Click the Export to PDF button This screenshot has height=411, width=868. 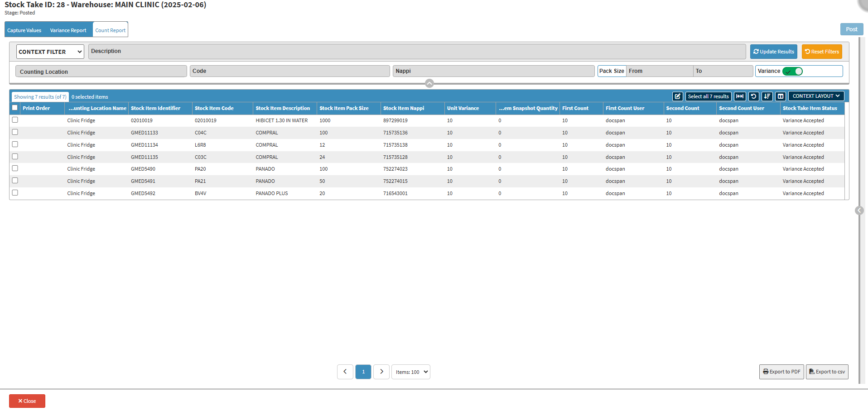click(781, 372)
